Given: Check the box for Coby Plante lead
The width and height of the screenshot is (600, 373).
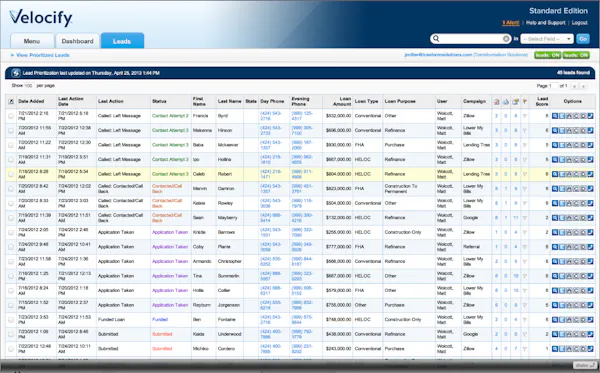Looking at the screenshot, I should pos(11,247).
